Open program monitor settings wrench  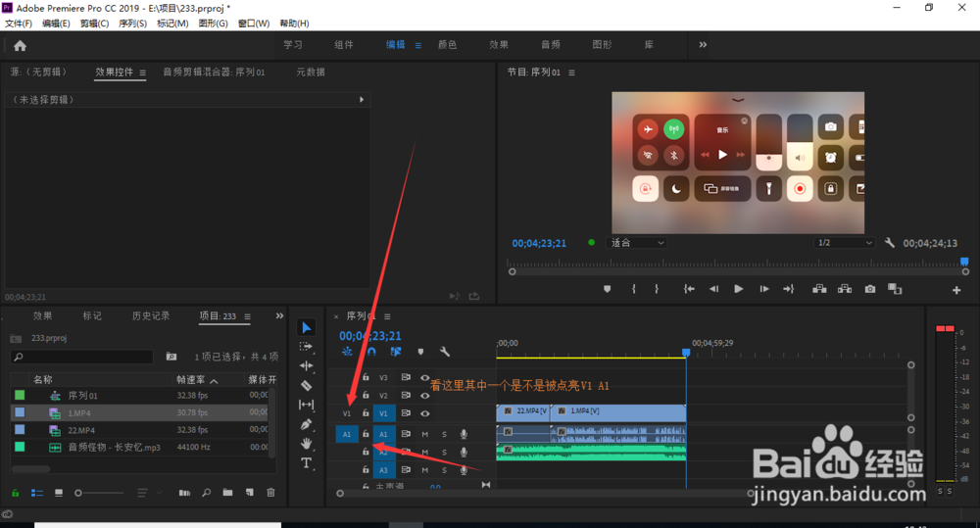[x=890, y=242]
